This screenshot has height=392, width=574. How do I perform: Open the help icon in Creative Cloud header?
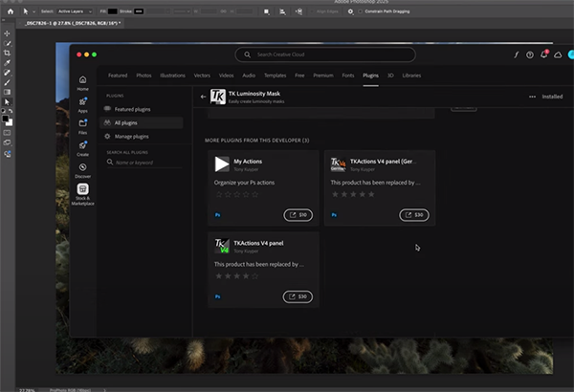click(530, 54)
